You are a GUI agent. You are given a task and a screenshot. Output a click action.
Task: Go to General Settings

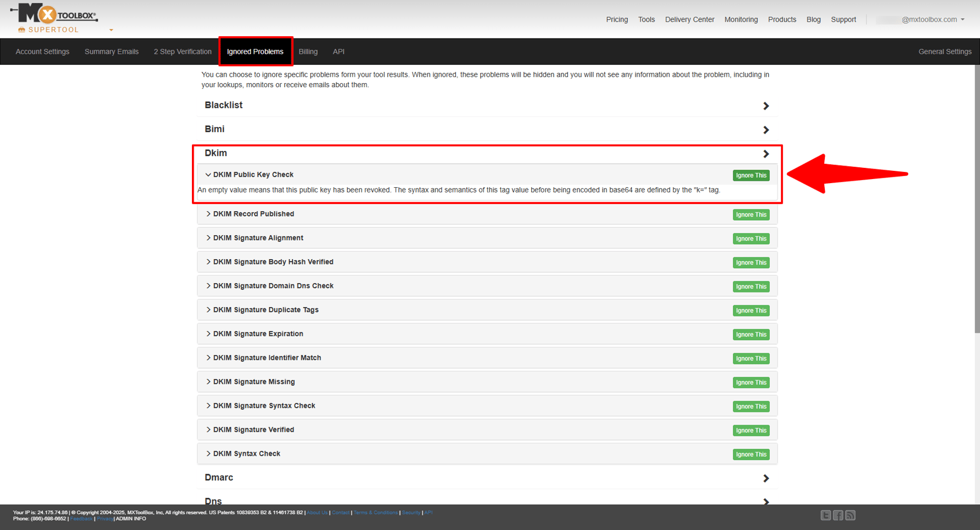coord(944,51)
